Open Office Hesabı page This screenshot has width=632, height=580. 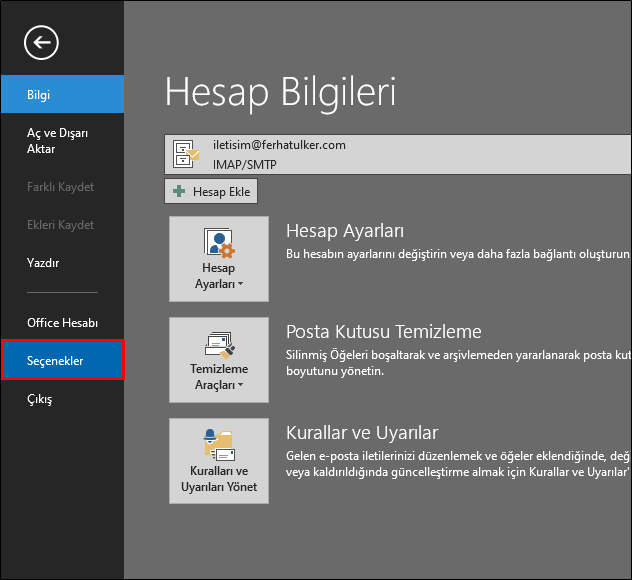point(62,323)
